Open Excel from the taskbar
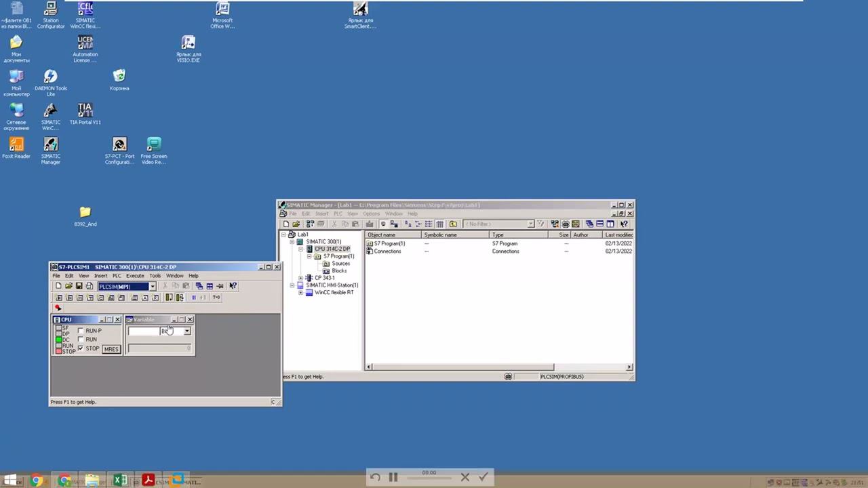Image resolution: width=868 pixels, height=488 pixels. [120, 481]
